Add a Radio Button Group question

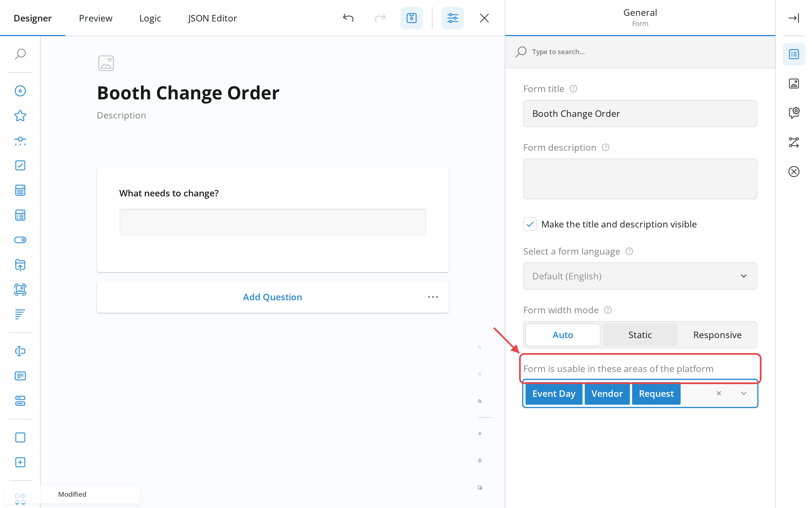(20, 91)
